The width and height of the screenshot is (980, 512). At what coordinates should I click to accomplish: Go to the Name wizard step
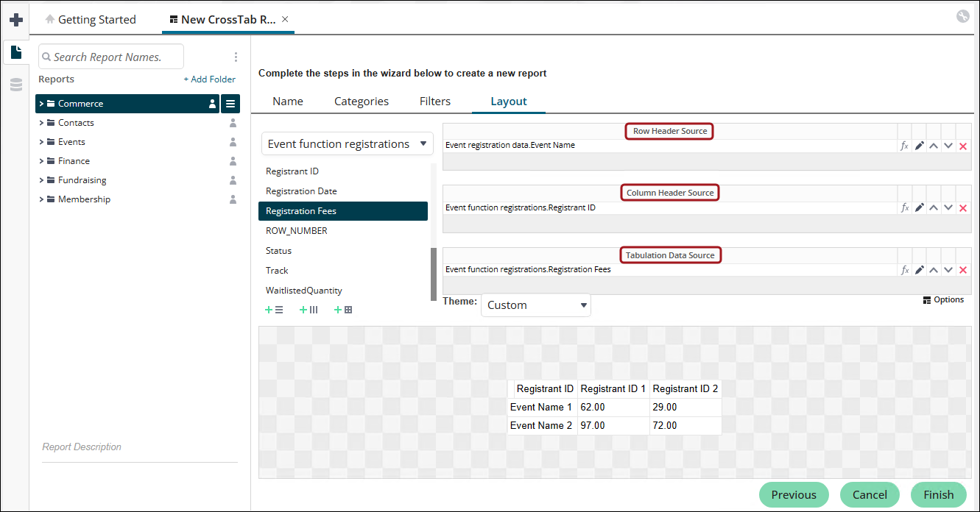click(288, 102)
